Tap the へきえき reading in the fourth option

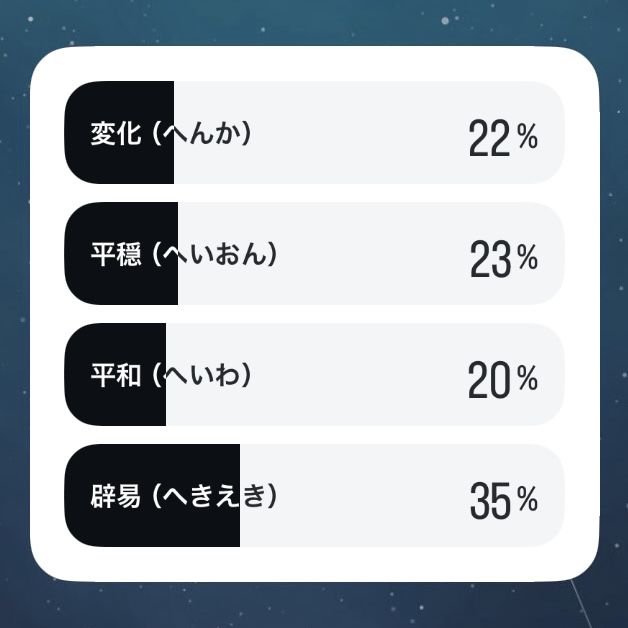pos(215,496)
